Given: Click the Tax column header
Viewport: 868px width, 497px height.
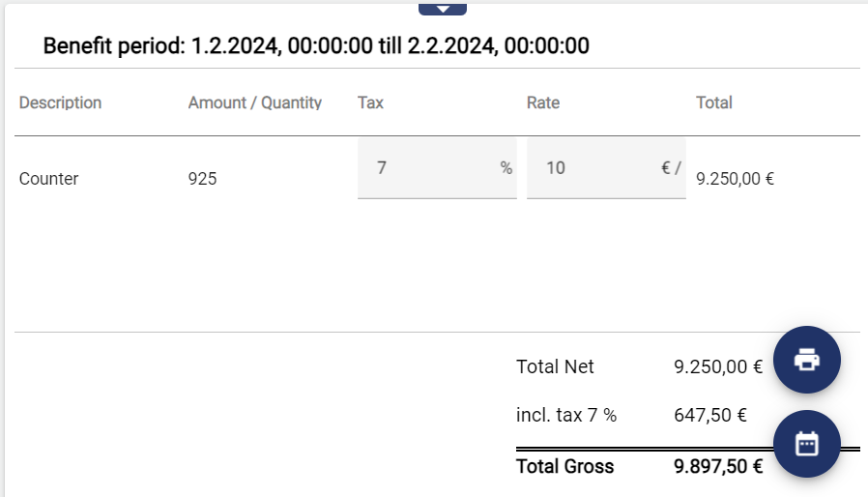Looking at the screenshot, I should (x=370, y=102).
